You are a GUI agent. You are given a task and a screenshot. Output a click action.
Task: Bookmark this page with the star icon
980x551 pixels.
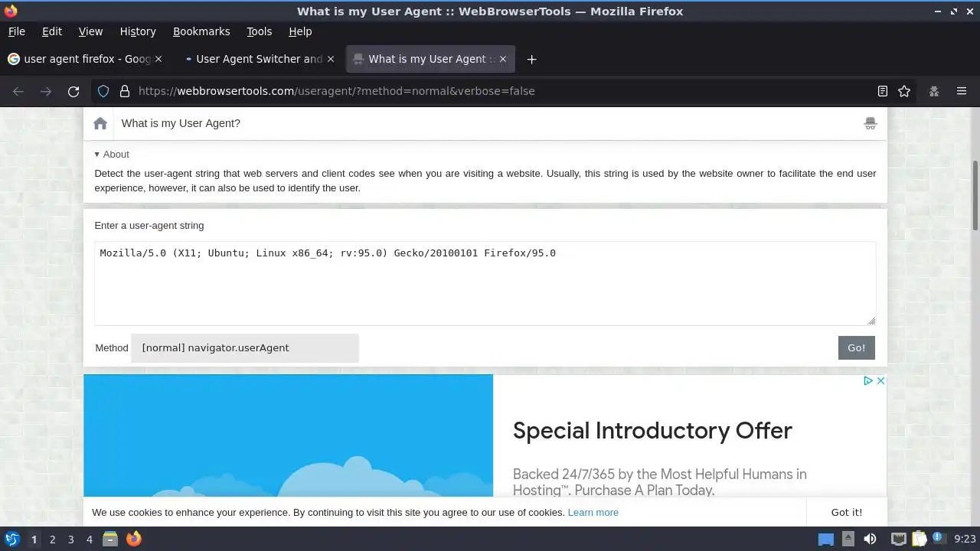pos(904,91)
